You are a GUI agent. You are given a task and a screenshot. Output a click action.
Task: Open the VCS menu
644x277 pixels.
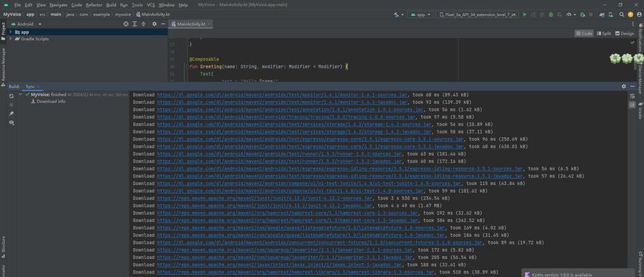click(151, 5)
